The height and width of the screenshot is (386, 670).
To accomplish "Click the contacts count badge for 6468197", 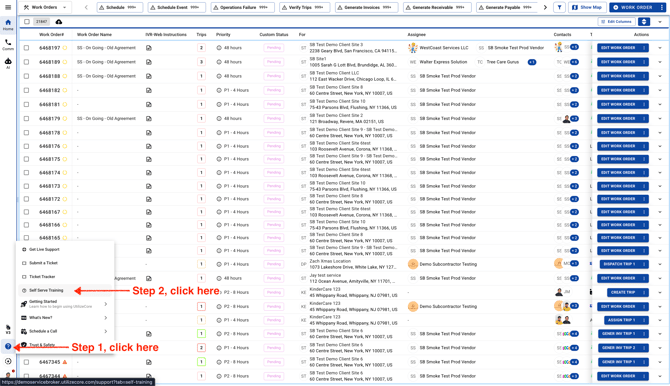I will [574, 47].
